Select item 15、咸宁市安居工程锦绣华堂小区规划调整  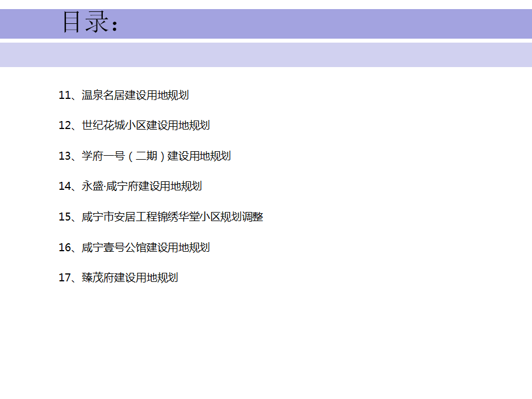(x=161, y=217)
